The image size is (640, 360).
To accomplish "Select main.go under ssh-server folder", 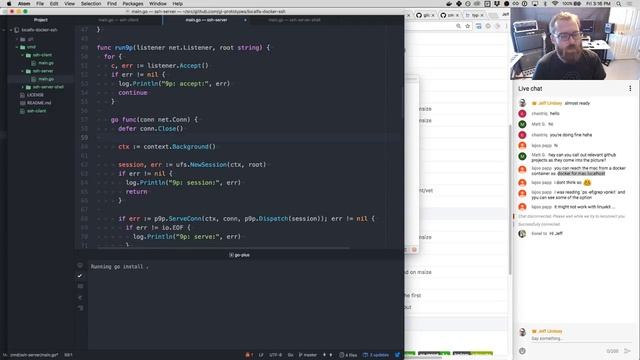I will [46, 79].
